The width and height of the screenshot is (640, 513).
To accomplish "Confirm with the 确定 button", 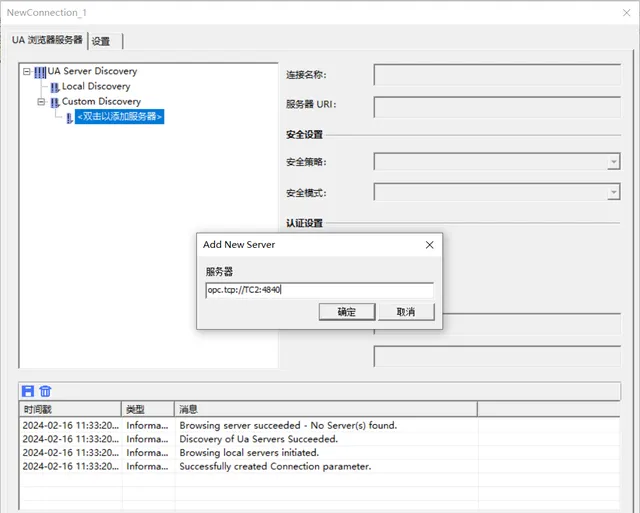I will coord(347,312).
